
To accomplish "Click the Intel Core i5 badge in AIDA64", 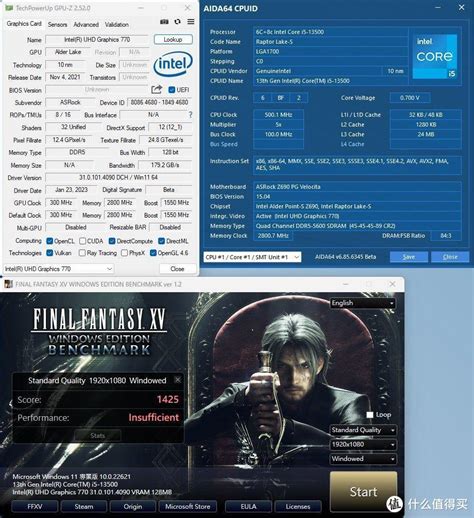I will click(x=435, y=57).
